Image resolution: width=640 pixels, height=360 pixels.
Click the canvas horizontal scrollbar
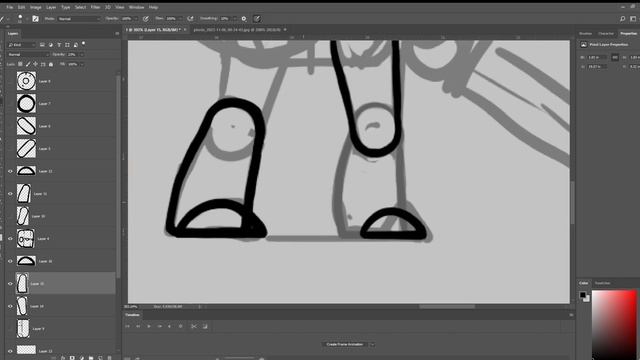tap(447, 307)
